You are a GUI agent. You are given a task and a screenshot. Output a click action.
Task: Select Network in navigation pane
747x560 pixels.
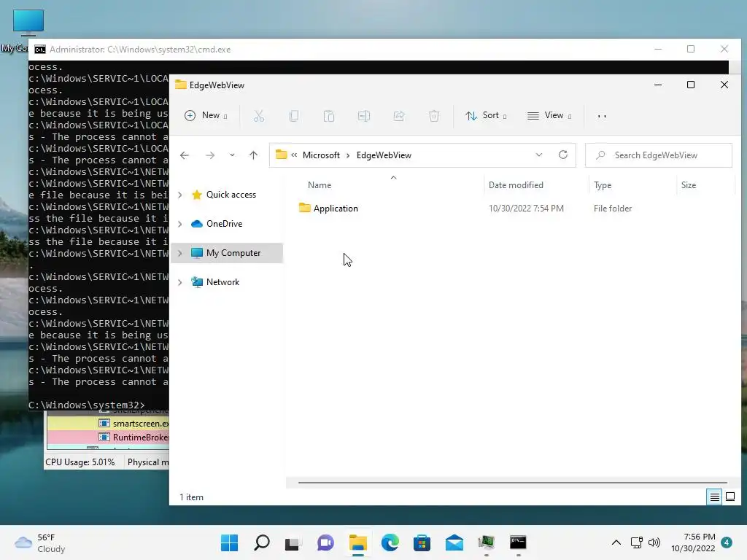[223, 282]
